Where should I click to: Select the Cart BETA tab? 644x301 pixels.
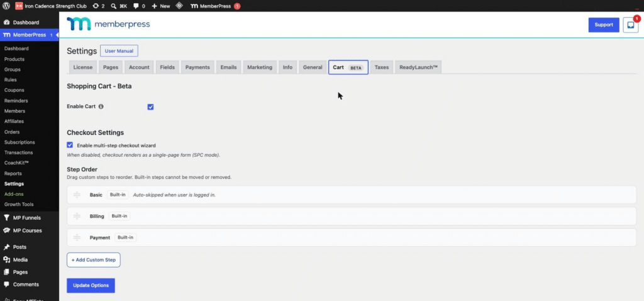(348, 67)
